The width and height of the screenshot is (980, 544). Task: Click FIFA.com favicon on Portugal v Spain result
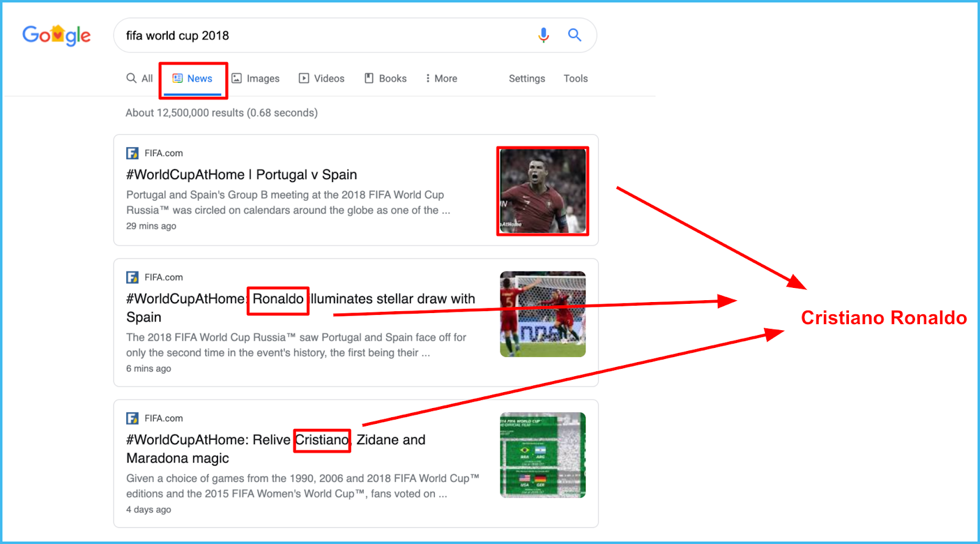point(132,153)
